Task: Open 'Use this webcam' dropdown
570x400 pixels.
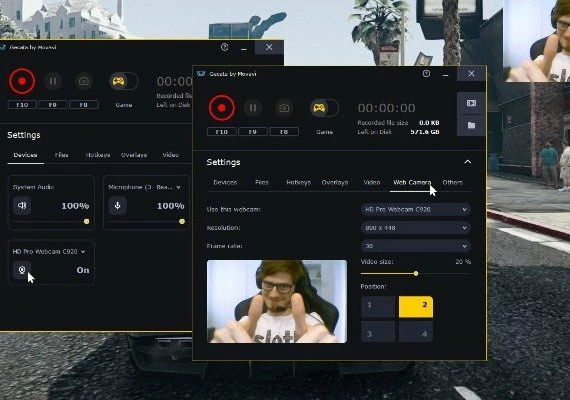Action: point(416,209)
